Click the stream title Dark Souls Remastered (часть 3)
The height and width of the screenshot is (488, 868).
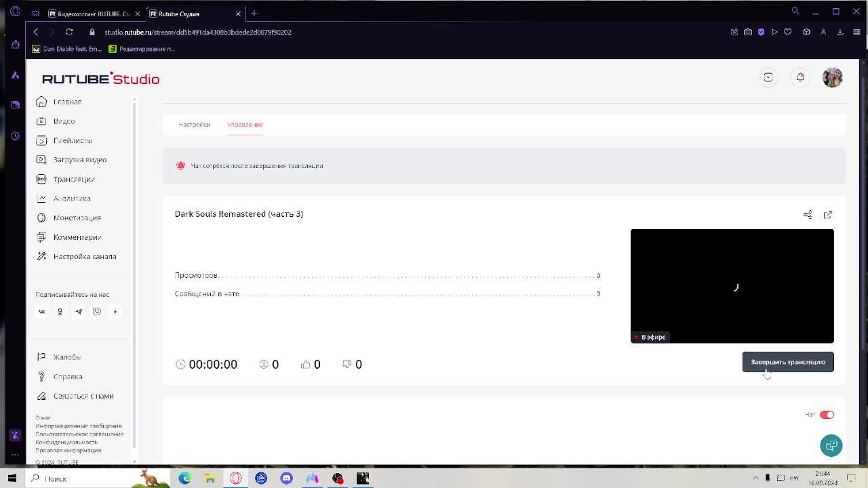[x=239, y=214]
